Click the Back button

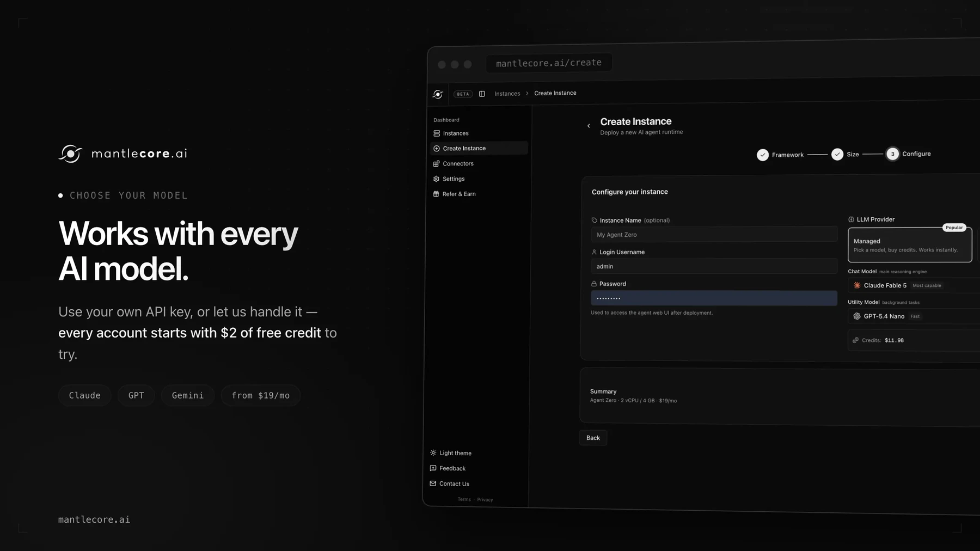pos(593,438)
